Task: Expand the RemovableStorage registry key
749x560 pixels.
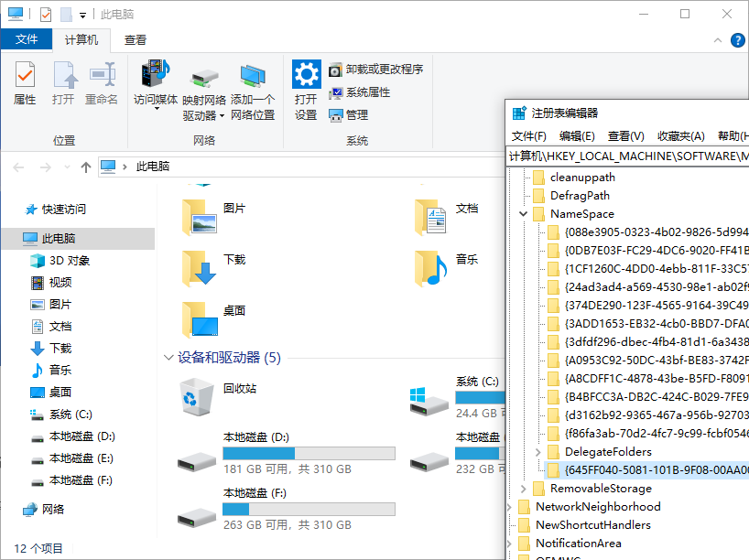Action: (x=524, y=489)
